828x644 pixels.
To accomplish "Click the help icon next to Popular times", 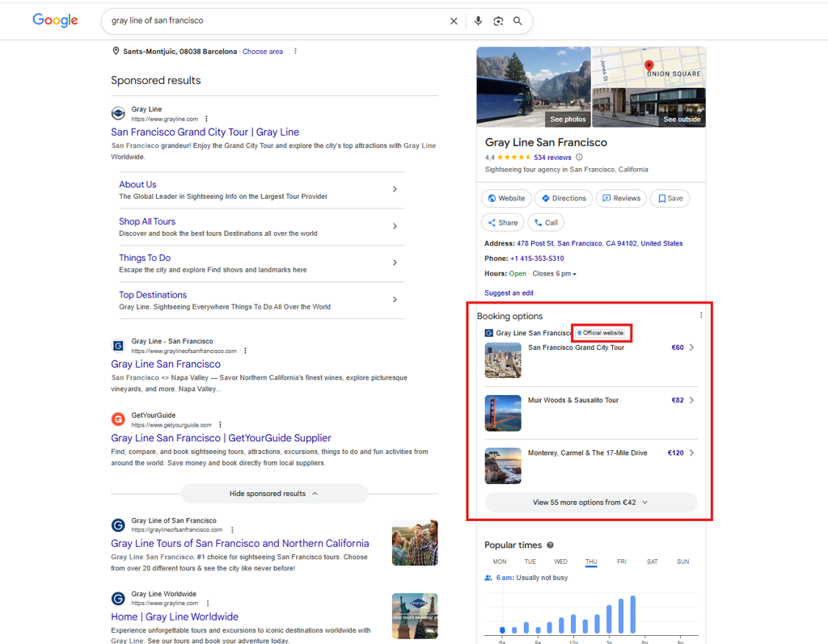I will point(550,545).
